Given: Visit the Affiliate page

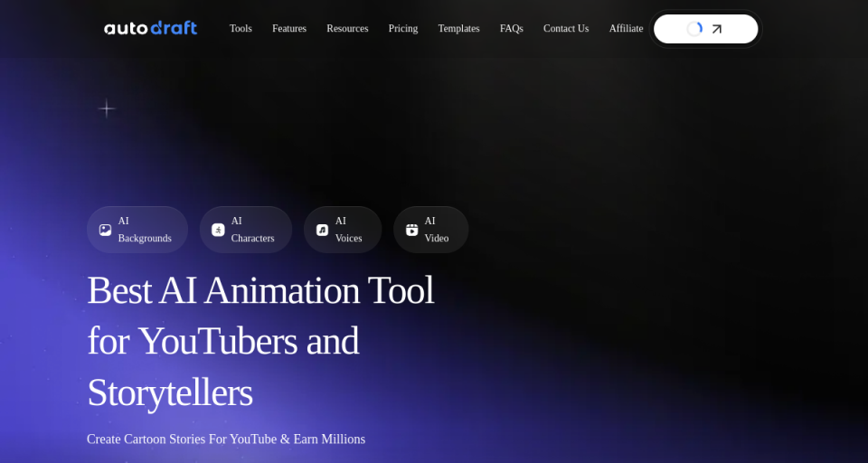Looking at the screenshot, I should (x=626, y=29).
